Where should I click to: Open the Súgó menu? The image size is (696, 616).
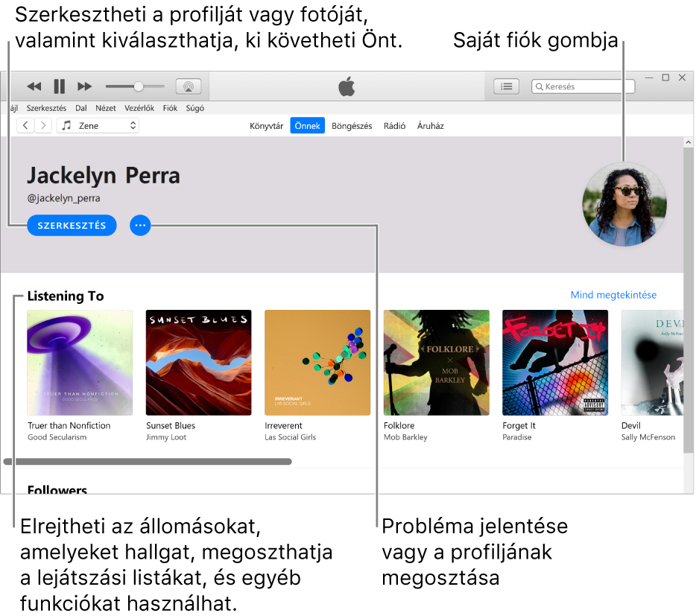[x=194, y=108]
